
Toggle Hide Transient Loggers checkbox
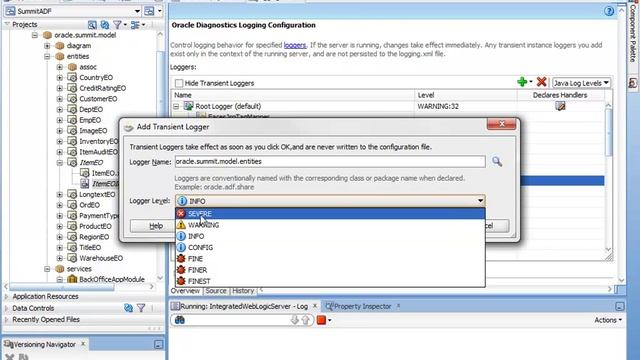click(179, 83)
